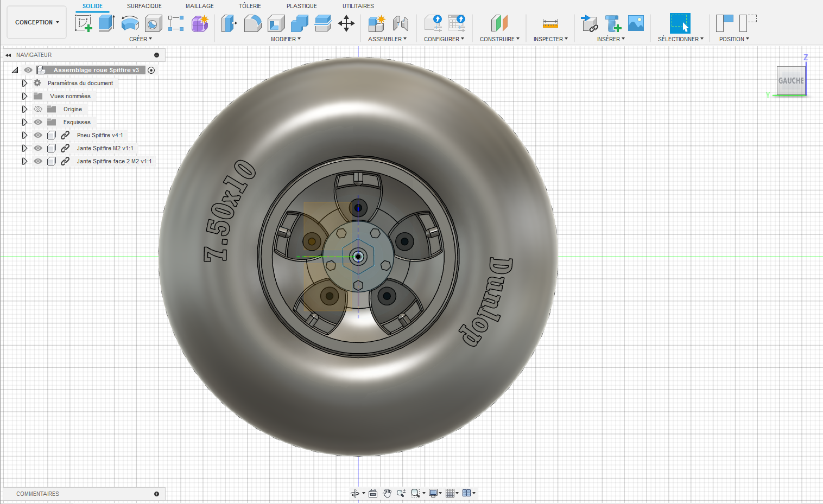Click the Revert Position dashed icon
Screen dimensions: 823x504
tap(748, 23)
